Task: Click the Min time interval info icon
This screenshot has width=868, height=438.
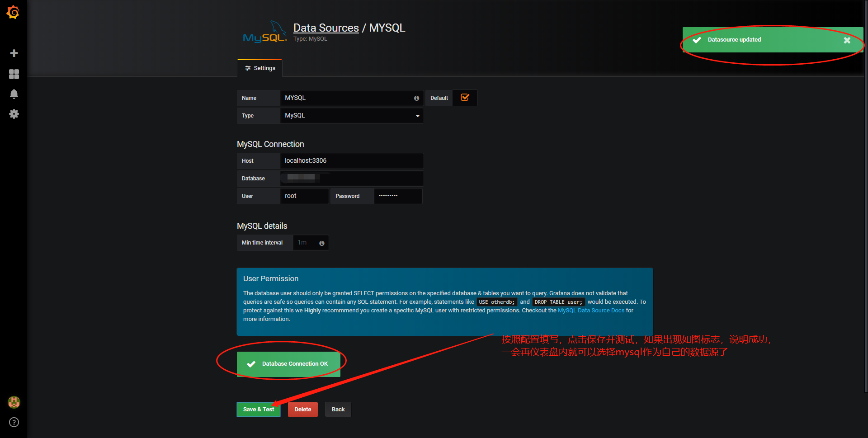Action: pyautogui.click(x=322, y=243)
